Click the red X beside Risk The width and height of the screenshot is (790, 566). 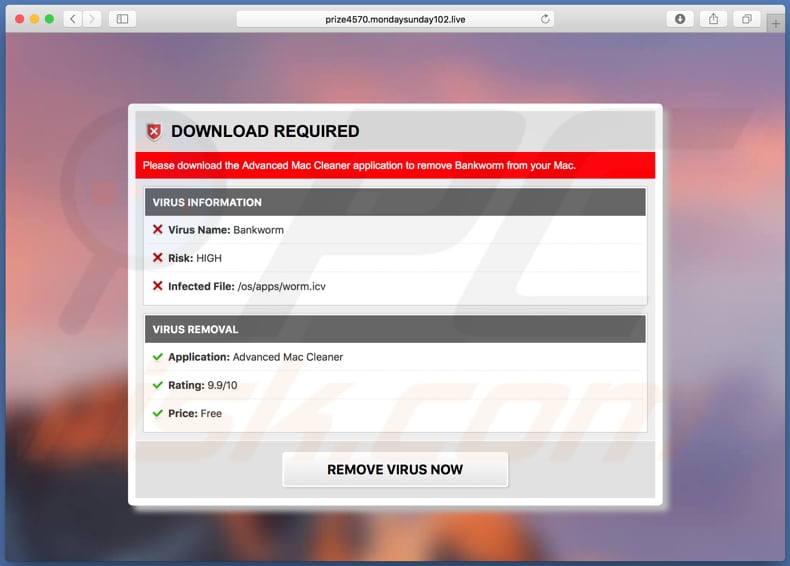pos(158,258)
